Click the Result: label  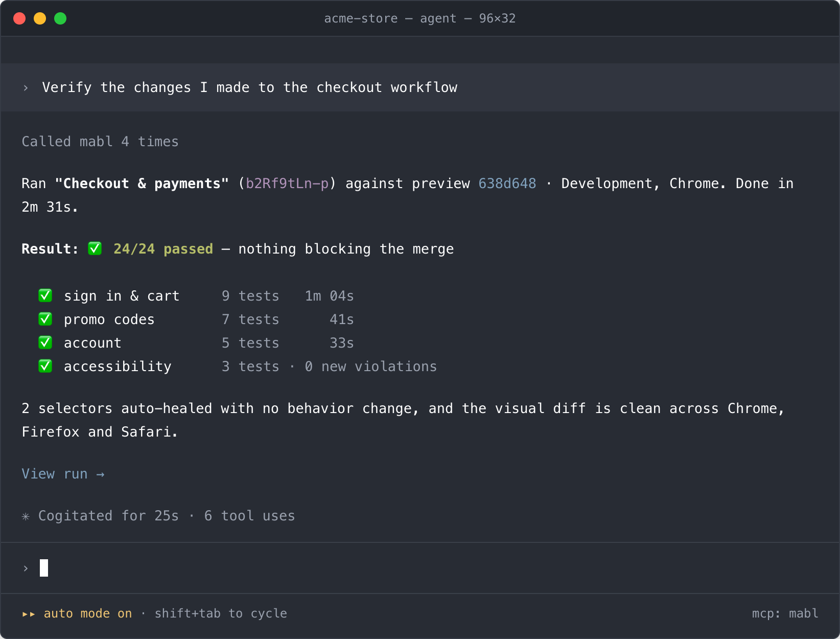(50, 249)
